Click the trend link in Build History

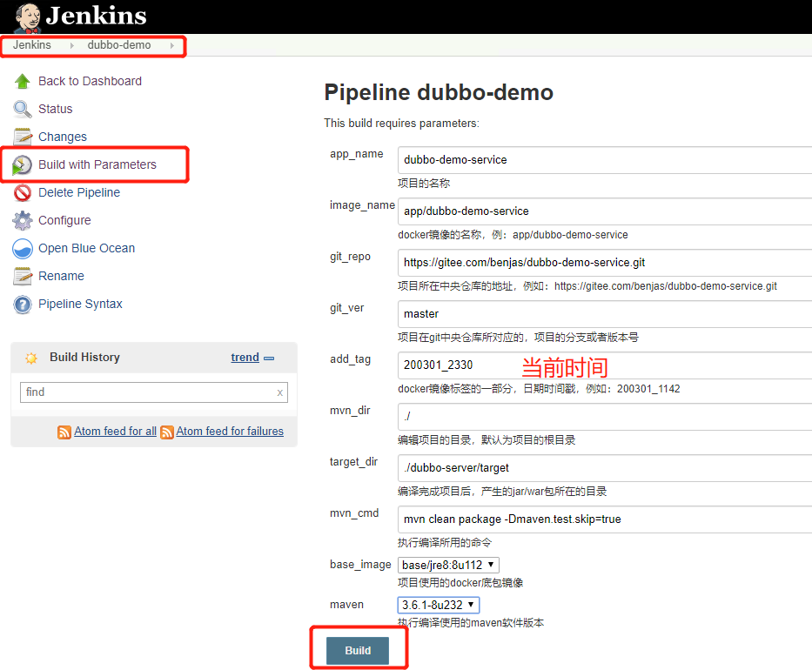[245, 357]
